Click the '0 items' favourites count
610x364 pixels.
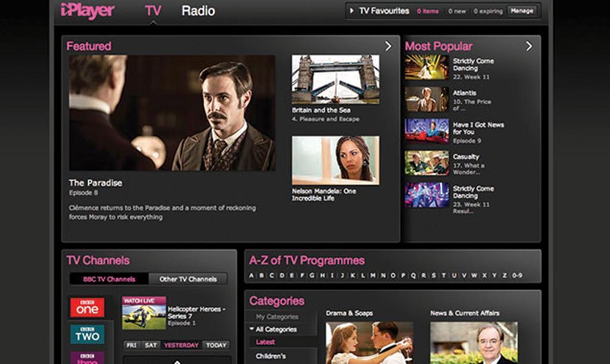pyautogui.click(x=428, y=11)
